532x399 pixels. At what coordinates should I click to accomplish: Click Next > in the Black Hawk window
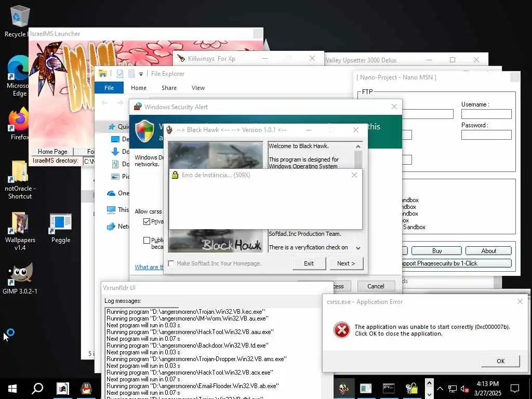(346, 263)
